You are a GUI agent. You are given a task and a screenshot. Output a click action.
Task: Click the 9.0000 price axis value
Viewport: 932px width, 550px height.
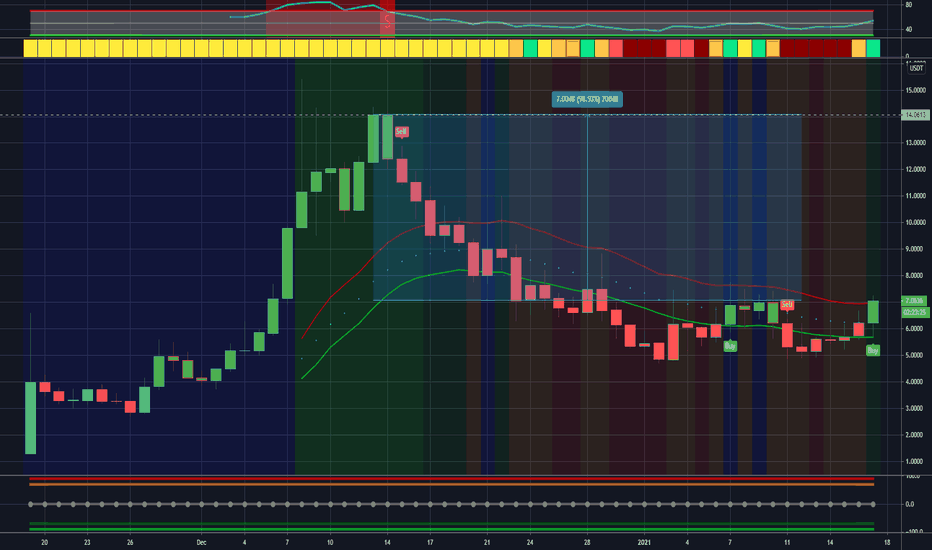click(916, 249)
